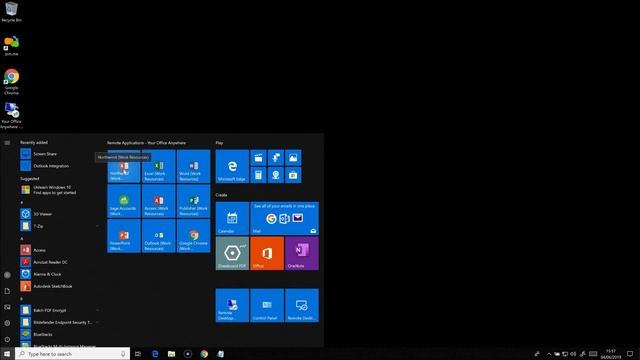Open Remote Desktop tile with white outlined monitor
This screenshot has height=360, width=640.
click(302, 305)
